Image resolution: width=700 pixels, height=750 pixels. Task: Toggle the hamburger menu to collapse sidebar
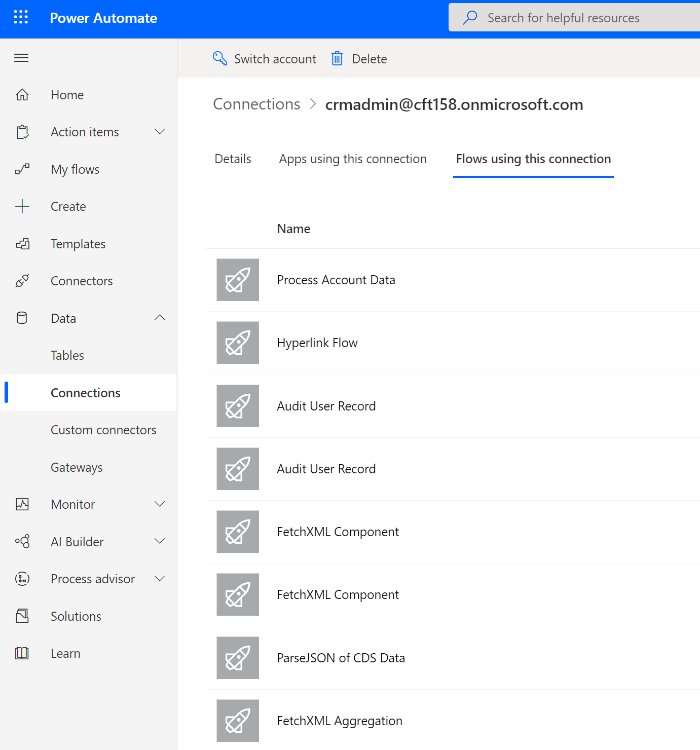pos(21,58)
